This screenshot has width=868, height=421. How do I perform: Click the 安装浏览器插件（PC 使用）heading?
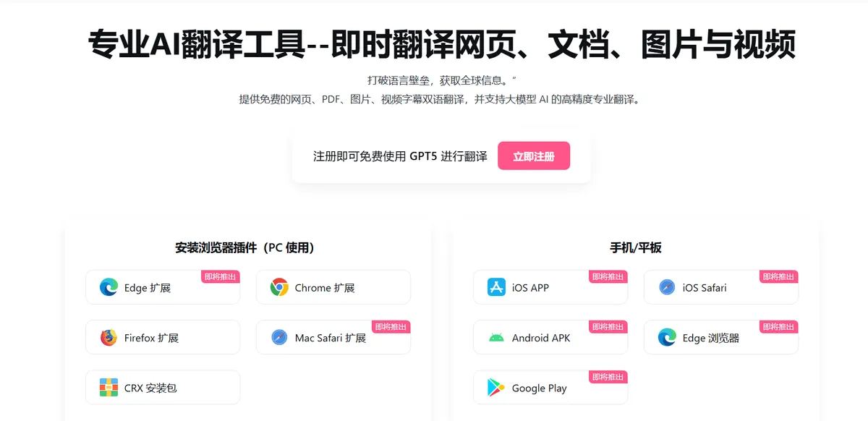(245, 247)
